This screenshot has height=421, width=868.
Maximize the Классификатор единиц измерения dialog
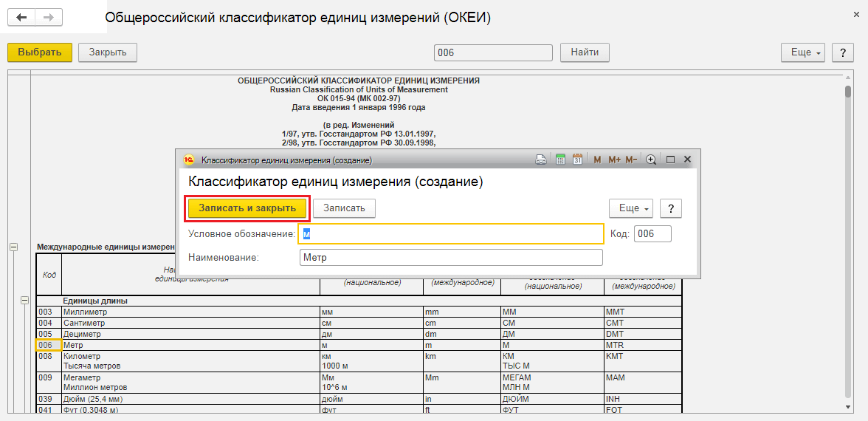(x=670, y=160)
